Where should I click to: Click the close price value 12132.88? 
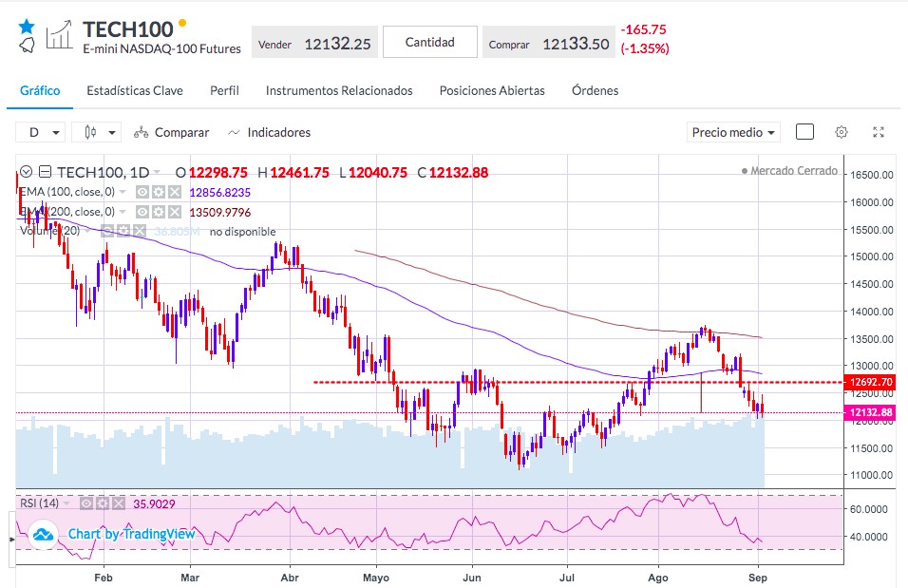(x=459, y=173)
